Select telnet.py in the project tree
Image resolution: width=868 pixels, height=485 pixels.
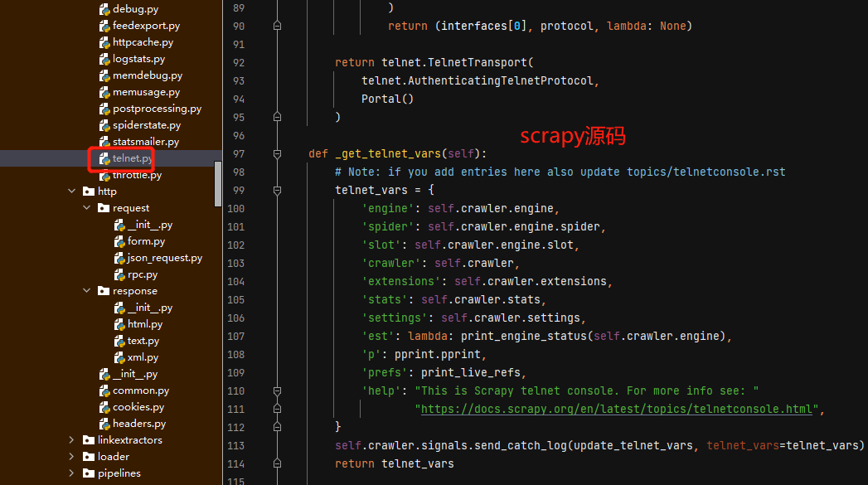point(111,158)
